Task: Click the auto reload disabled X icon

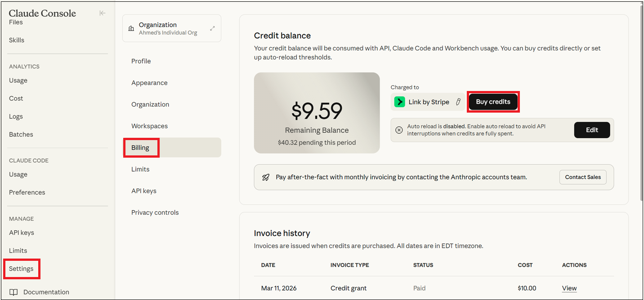Action: tap(399, 130)
